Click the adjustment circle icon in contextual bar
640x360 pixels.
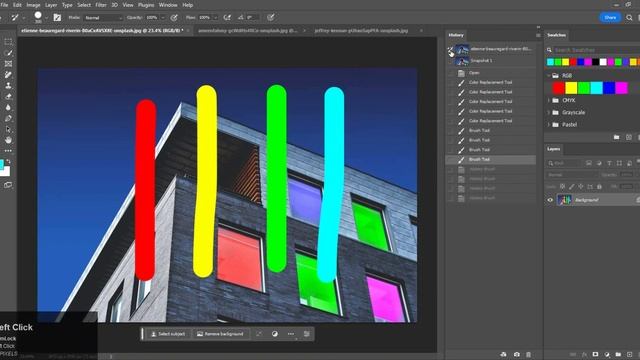click(x=275, y=334)
